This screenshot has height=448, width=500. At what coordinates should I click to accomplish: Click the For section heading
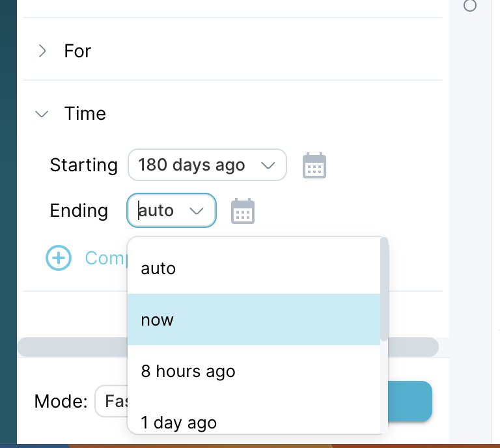[x=77, y=51]
